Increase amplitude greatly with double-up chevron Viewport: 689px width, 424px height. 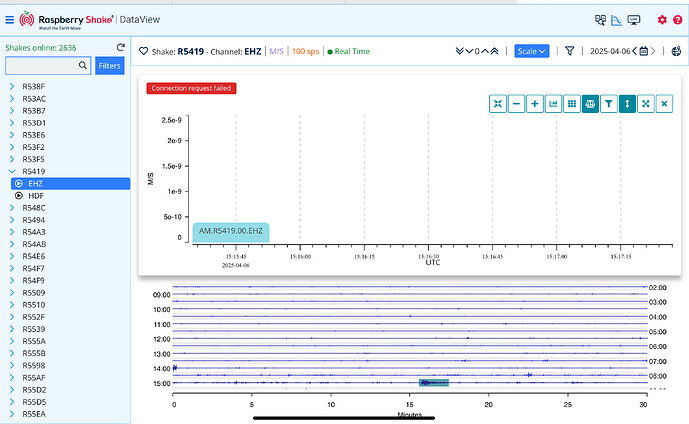[494, 51]
